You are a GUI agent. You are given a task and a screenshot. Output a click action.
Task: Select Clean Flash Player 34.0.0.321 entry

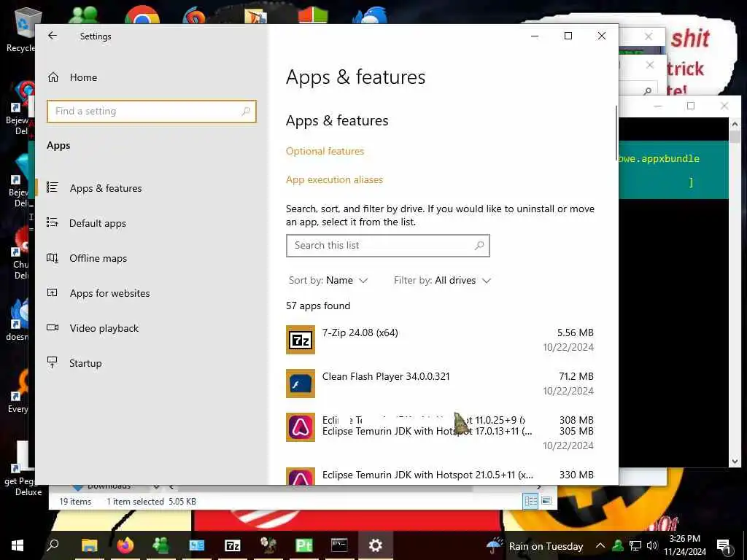pos(440,384)
